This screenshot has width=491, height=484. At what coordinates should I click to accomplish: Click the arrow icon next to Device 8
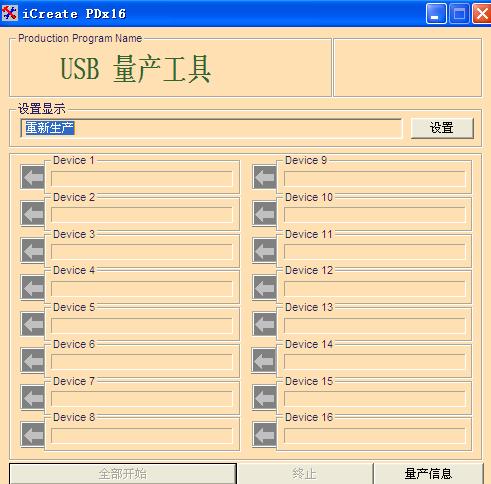[x=33, y=434]
